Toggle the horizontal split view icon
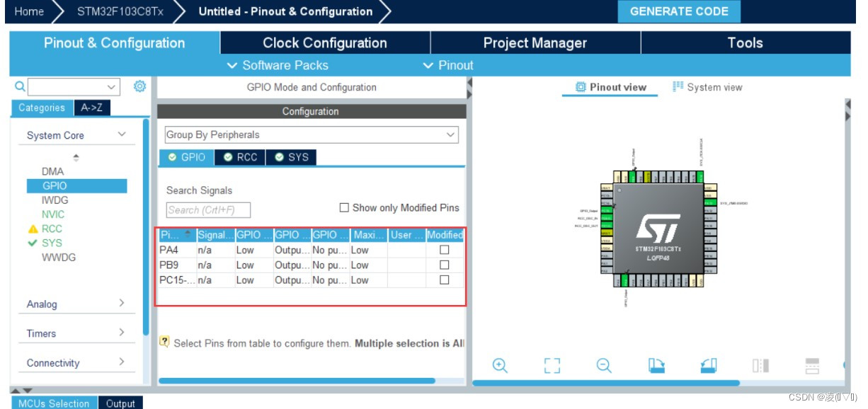This screenshot has width=868, height=409. click(x=813, y=365)
